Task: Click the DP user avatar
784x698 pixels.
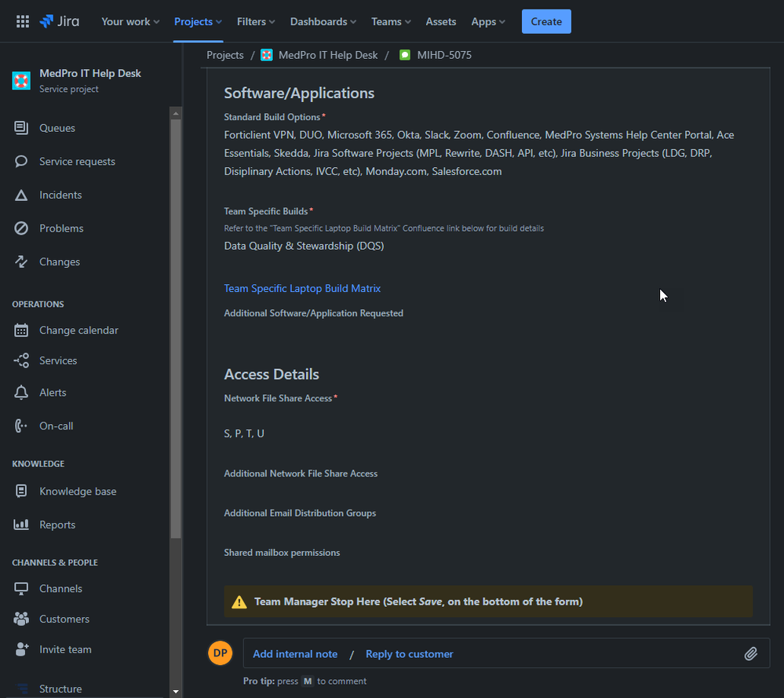Action: click(x=220, y=653)
